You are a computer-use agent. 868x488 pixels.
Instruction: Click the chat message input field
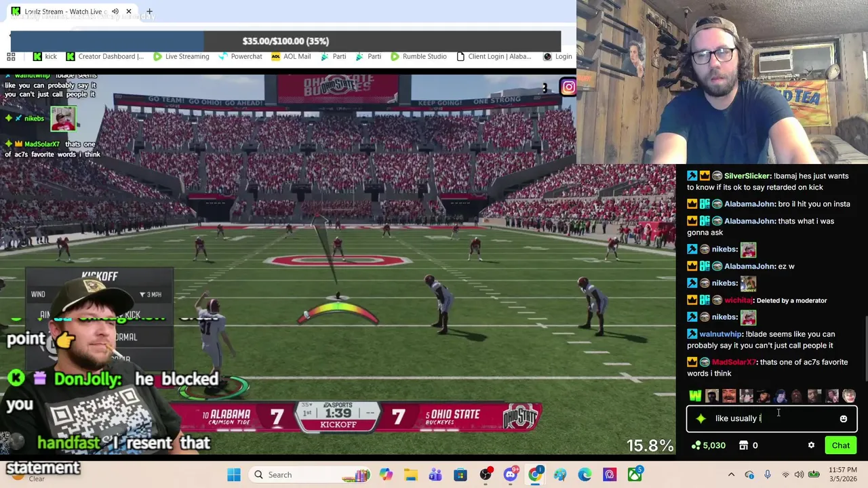772,418
